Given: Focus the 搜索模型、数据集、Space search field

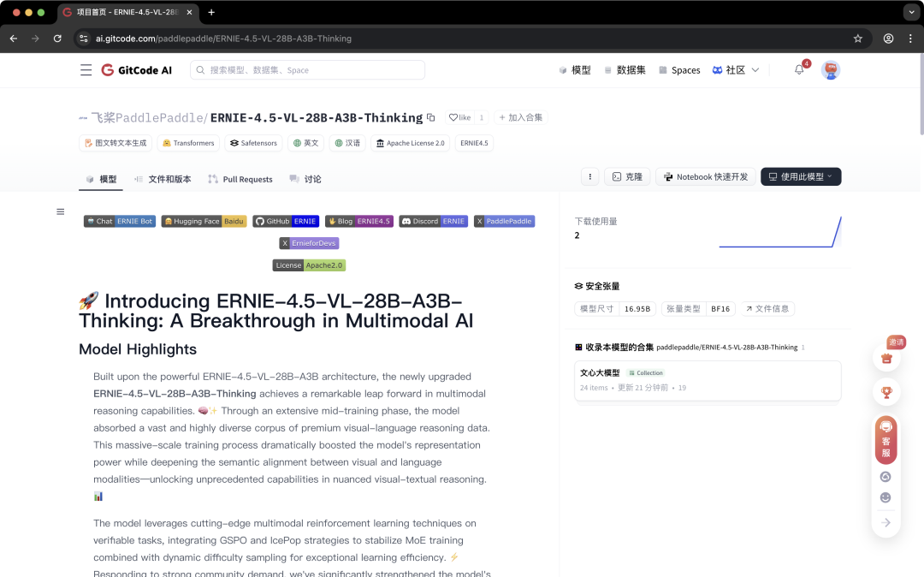Looking at the screenshot, I should (308, 70).
